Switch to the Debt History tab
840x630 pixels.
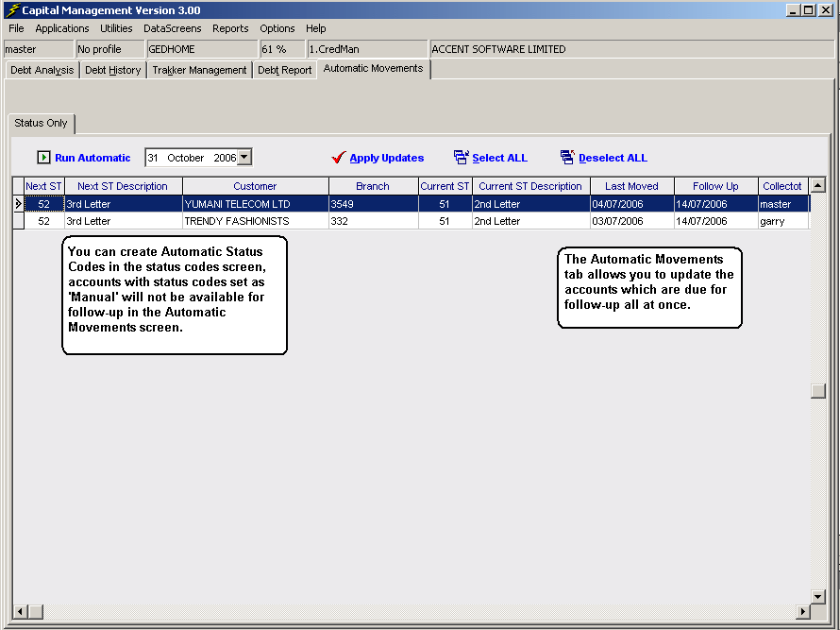(x=113, y=70)
